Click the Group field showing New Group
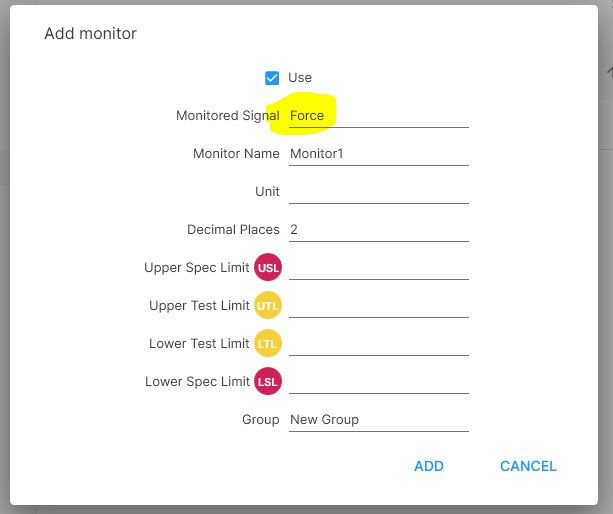Viewport: 613px width, 514px height. point(378,420)
